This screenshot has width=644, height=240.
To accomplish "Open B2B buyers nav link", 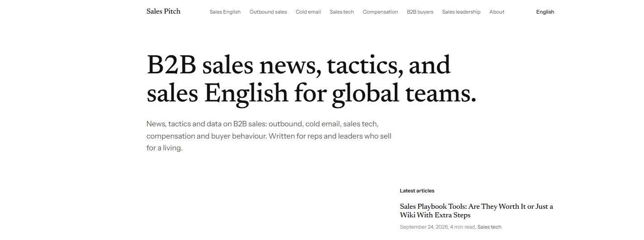I will tap(420, 12).
